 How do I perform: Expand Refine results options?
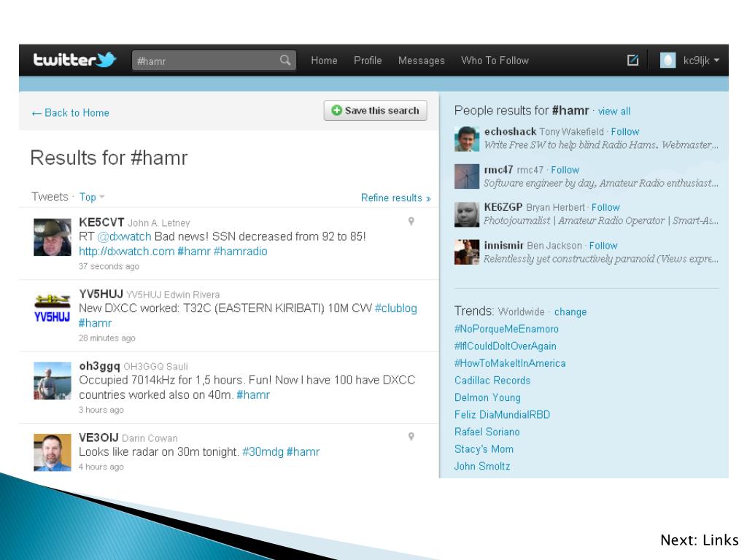(x=395, y=198)
